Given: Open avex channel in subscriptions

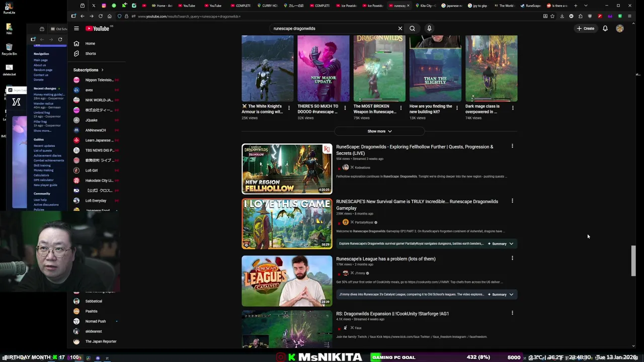Looking at the screenshot, I should point(96,90).
